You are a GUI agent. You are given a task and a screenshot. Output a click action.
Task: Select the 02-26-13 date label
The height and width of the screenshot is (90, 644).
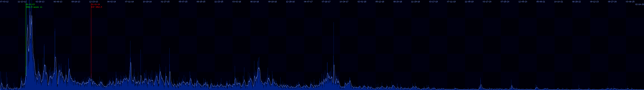pos(40,1)
